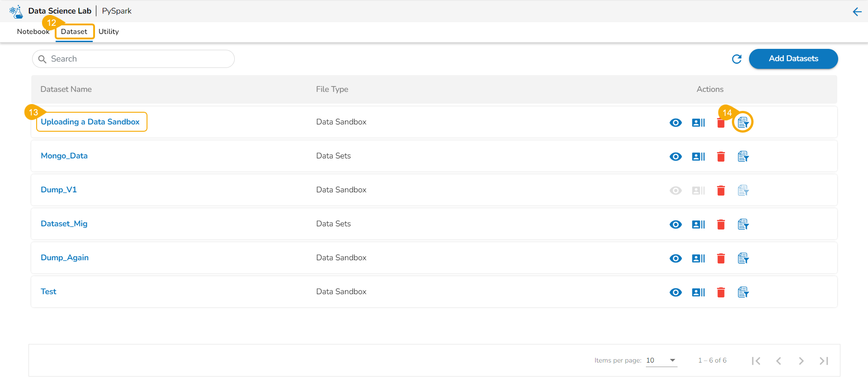Delete the Test dataset
The height and width of the screenshot is (382, 868).
721,292
